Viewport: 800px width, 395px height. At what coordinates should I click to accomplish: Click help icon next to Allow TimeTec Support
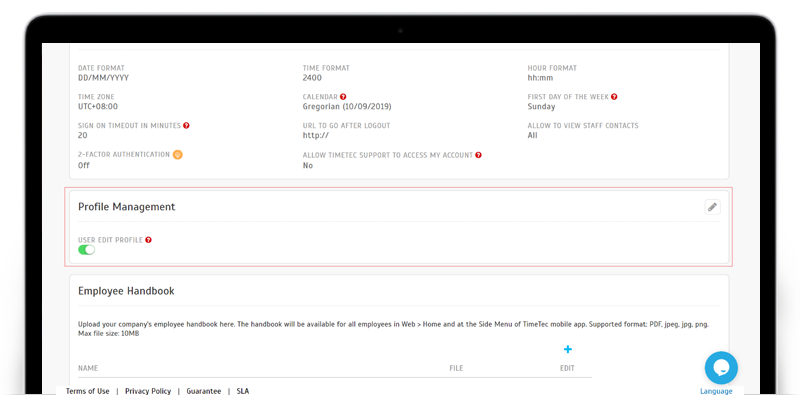pyautogui.click(x=478, y=155)
